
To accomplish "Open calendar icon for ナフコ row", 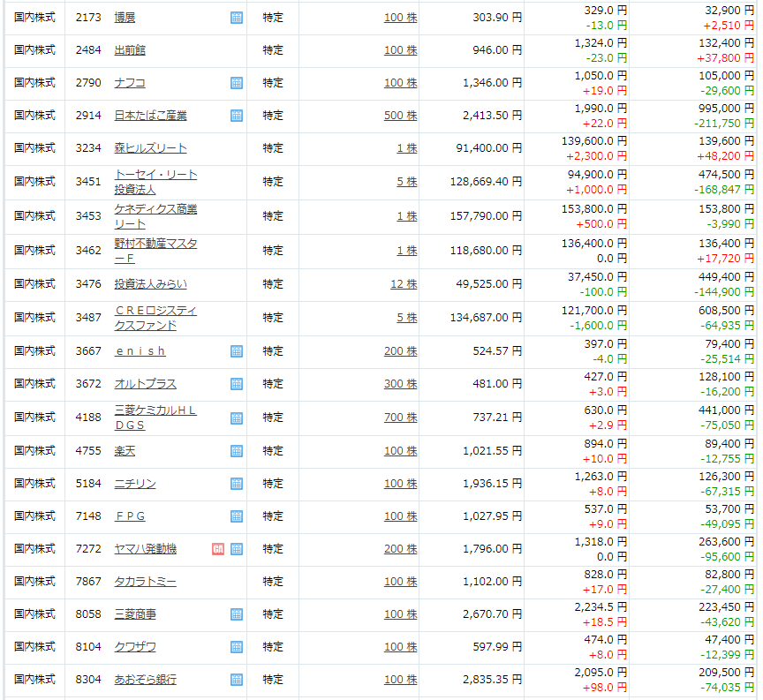I will click(x=237, y=83).
